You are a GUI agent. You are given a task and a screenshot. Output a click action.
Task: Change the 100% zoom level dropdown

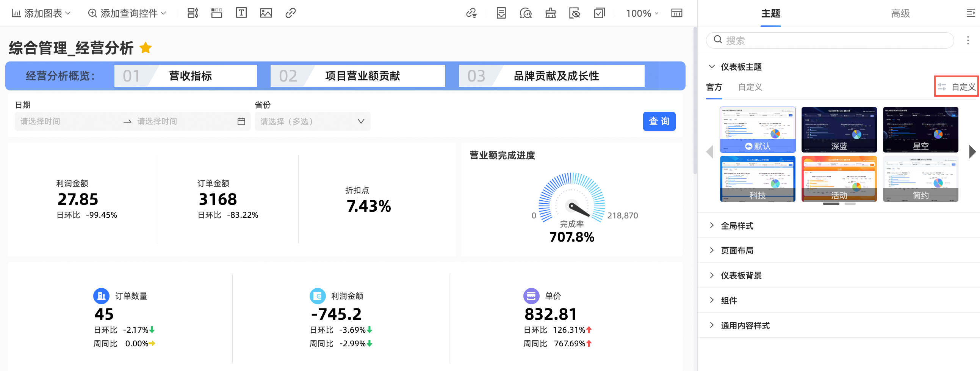[642, 13]
